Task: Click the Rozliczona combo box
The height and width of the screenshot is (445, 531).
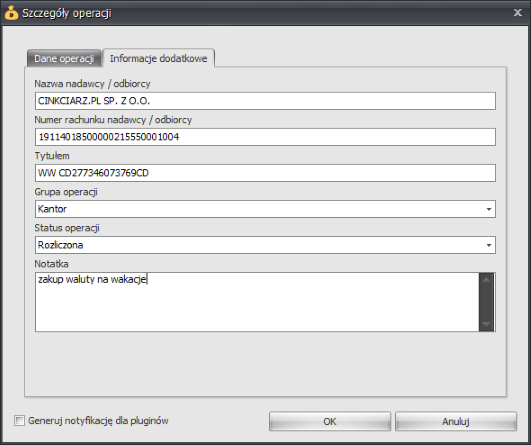Action: point(265,245)
